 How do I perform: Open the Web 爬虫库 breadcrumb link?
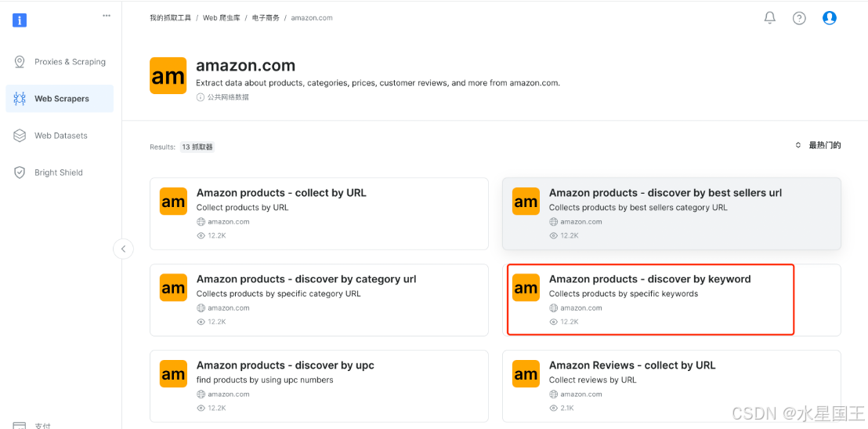pyautogui.click(x=222, y=18)
